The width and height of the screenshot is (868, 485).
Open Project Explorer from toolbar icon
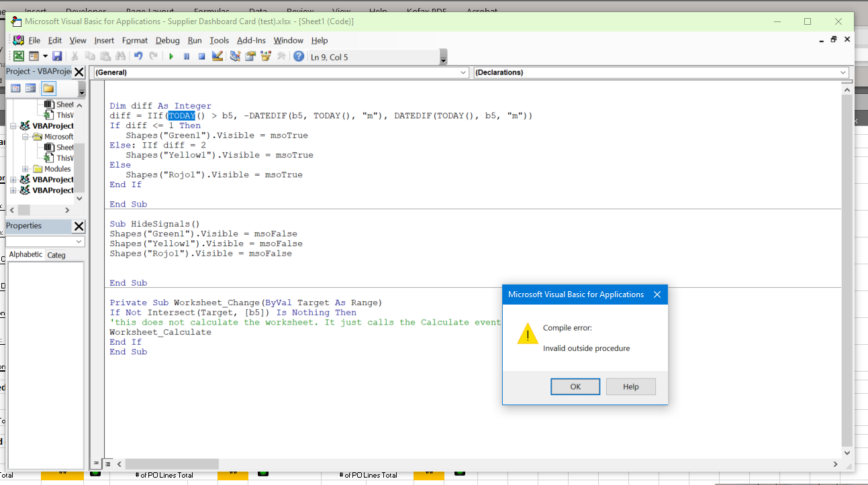pos(235,56)
